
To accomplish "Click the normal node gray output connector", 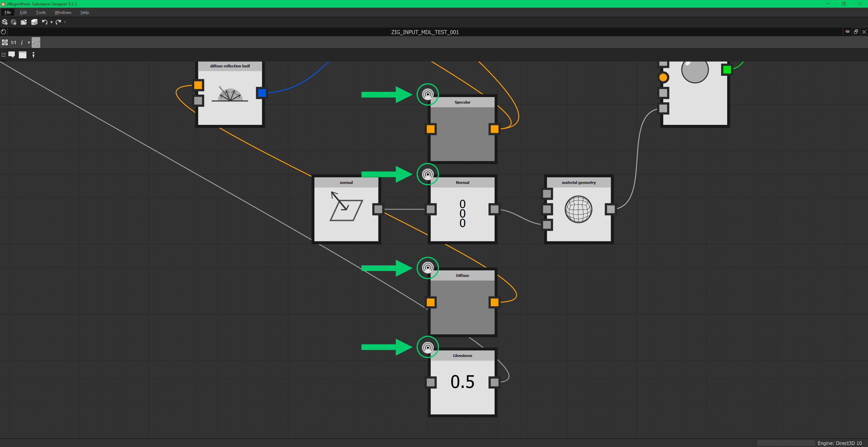I will [378, 209].
